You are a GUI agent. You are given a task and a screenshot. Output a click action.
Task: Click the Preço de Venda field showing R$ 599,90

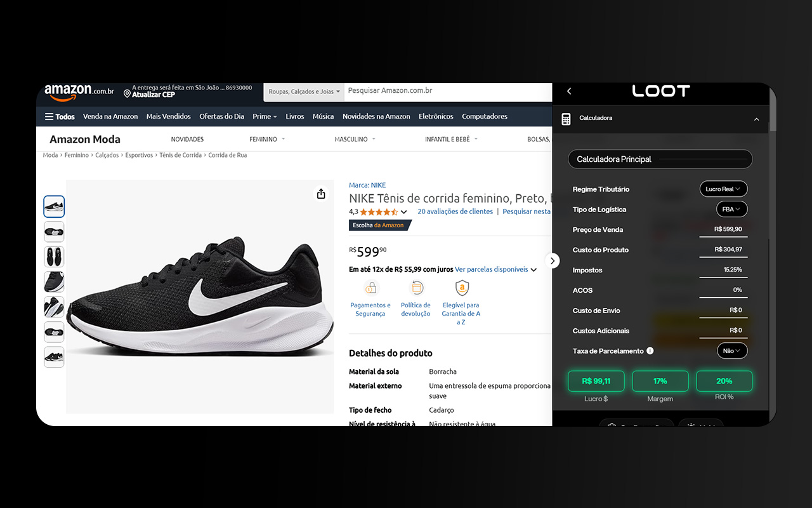723,229
